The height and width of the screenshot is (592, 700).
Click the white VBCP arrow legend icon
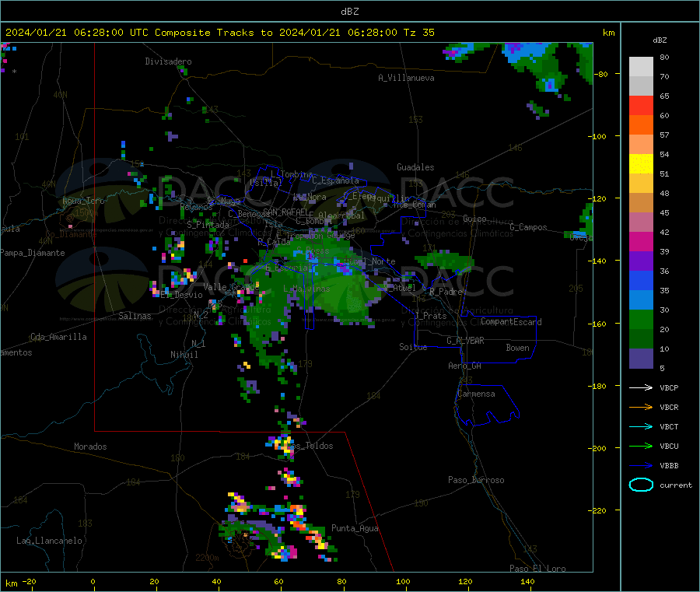tap(641, 387)
